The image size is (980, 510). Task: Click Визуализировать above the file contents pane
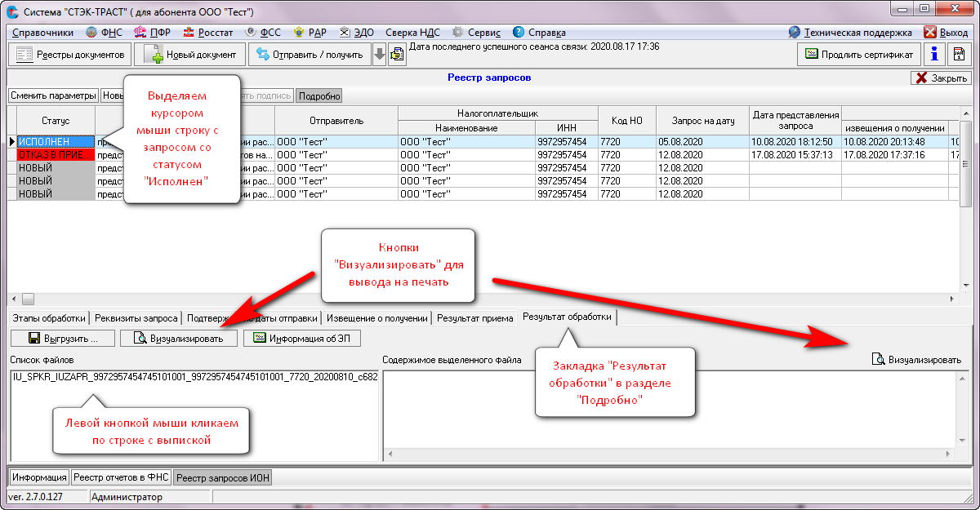(x=917, y=359)
